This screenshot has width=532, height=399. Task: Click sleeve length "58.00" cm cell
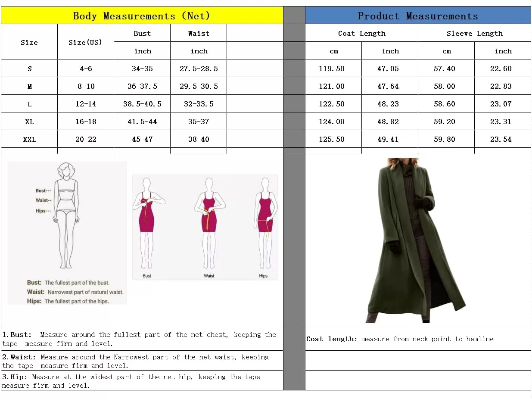tap(446, 86)
